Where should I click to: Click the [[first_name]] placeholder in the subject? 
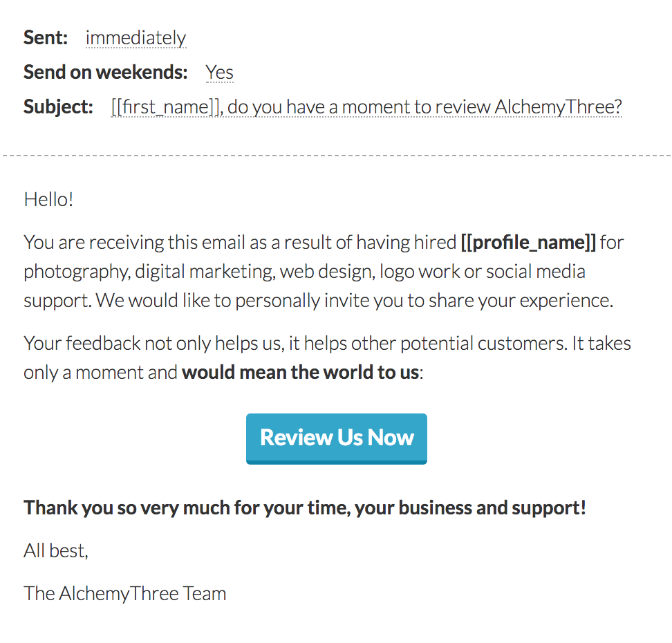click(x=165, y=106)
